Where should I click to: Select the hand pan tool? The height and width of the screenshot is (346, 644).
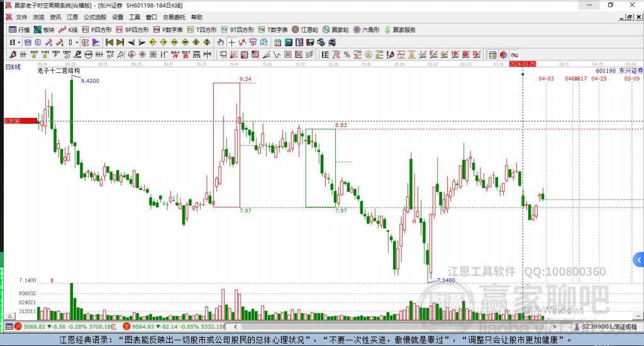point(221,42)
